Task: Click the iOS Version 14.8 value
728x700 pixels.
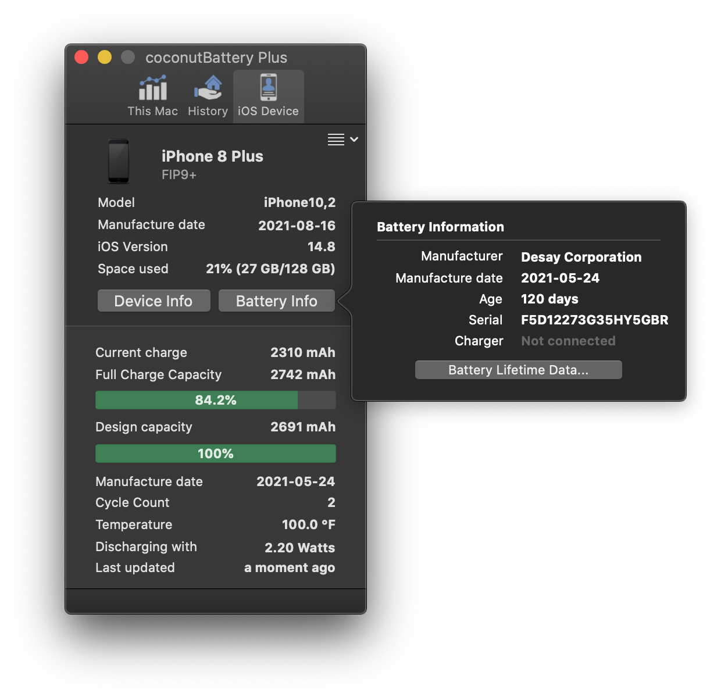Action: click(321, 247)
